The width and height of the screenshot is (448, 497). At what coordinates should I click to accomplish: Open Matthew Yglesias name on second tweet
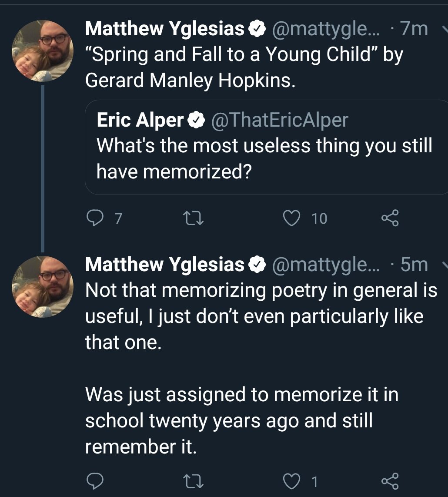[x=164, y=265]
